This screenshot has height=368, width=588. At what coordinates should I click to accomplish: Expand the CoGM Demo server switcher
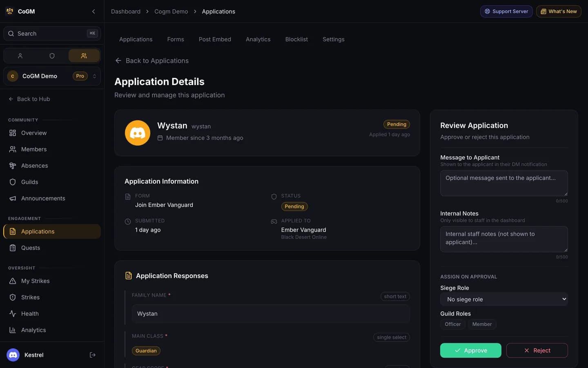52,76
